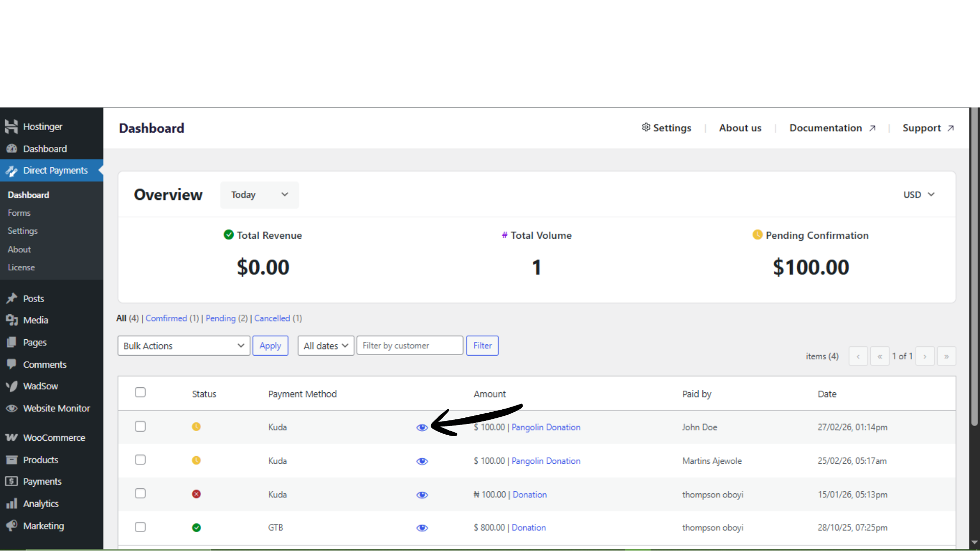Click the WadSow sidebar icon

point(11,386)
